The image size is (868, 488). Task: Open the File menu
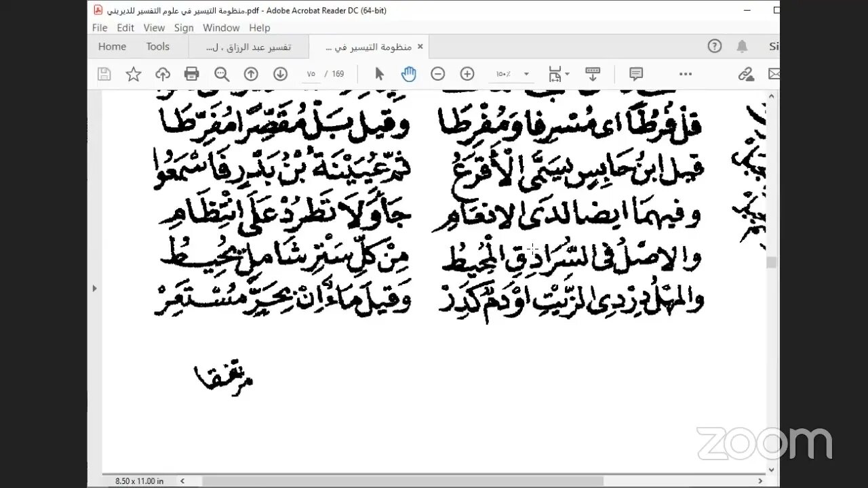100,28
